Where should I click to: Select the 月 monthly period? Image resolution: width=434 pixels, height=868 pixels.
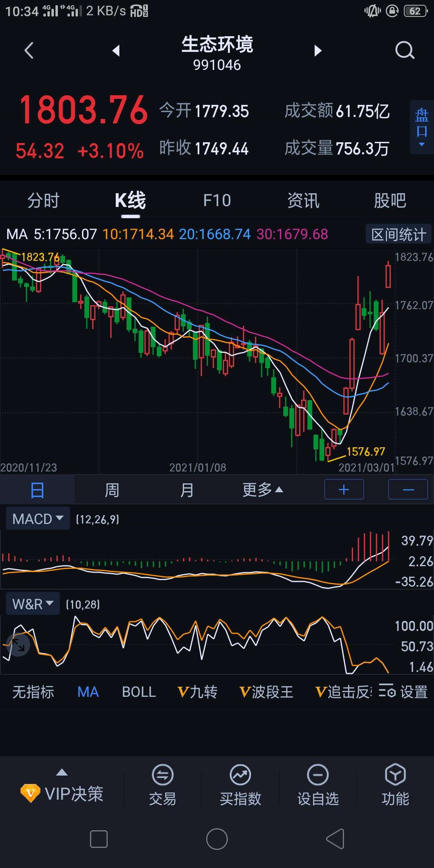(187, 490)
